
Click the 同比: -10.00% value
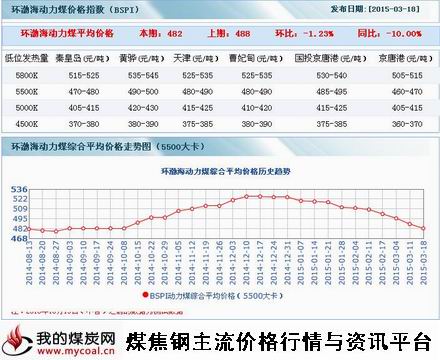click(x=389, y=33)
